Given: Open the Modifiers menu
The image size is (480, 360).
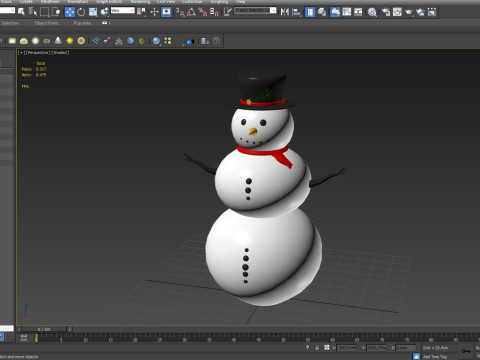Looking at the screenshot, I should (x=50, y=2).
